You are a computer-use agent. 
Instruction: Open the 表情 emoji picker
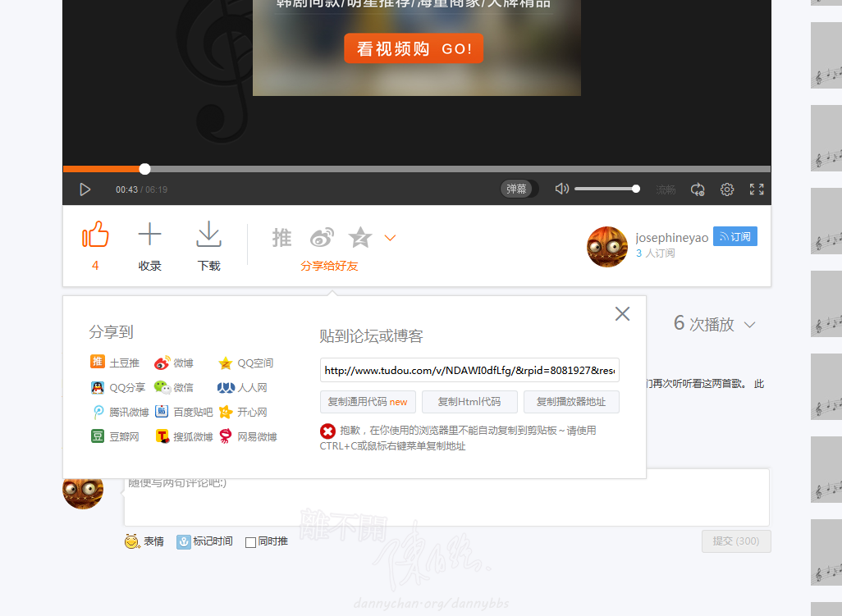tap(144, 541)
